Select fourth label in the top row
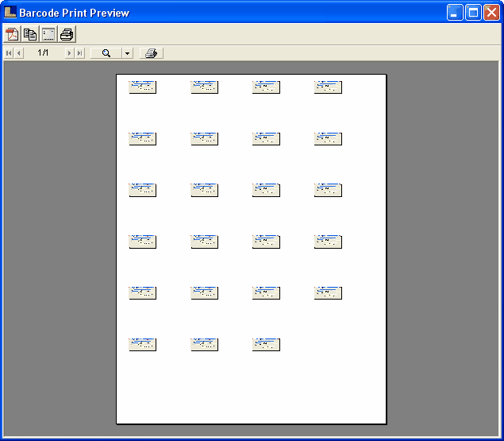The width and height of the screenshot is (504, 441). coord(328,87)
